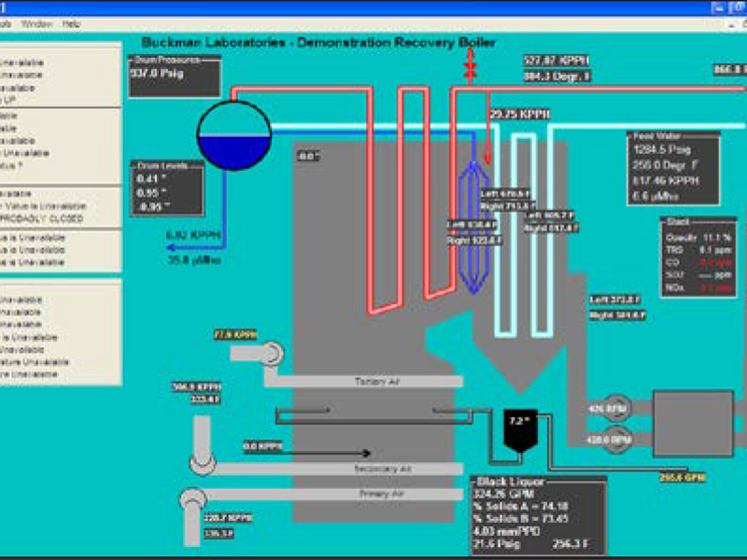
Task: Open the Window menu
Action: point(36,24)
